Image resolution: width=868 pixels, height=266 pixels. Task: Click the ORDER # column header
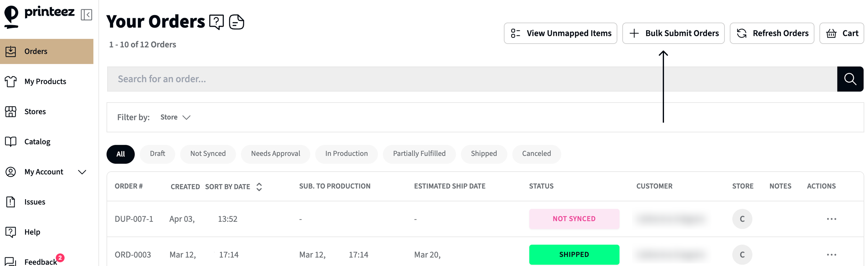point(128,186)
